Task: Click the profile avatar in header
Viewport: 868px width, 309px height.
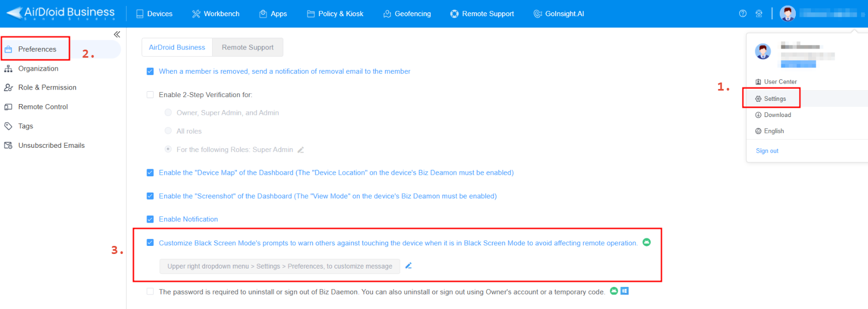Action: (787, 13)
